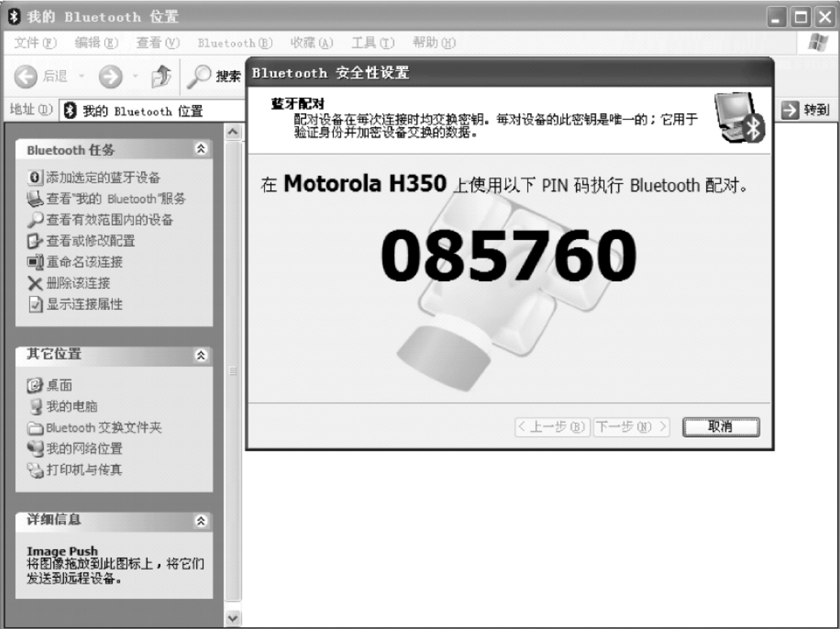This screenshot has height=629, width=840.
Task: Click the Forward arrow toolbar icon
Action: click(x=111, y=76)
